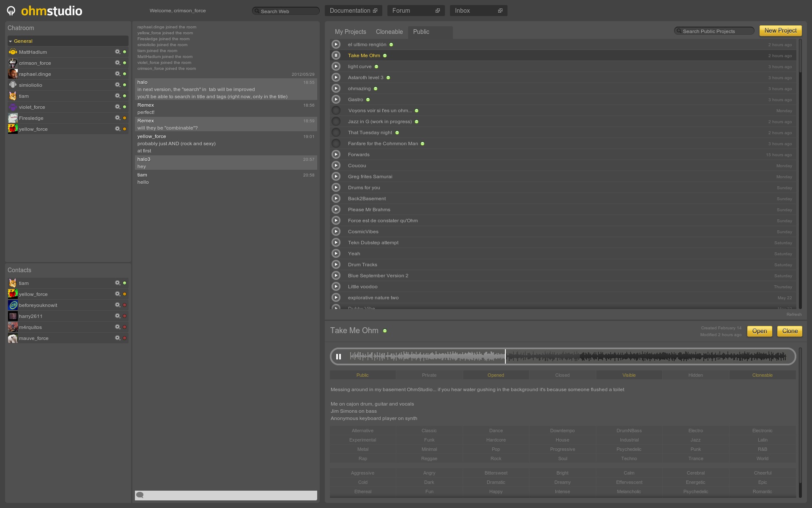Image resolution: width=812 pixels, height=508 pixels.
Task: Click contact tiam in Contacts list
Action: click(68, 283)
